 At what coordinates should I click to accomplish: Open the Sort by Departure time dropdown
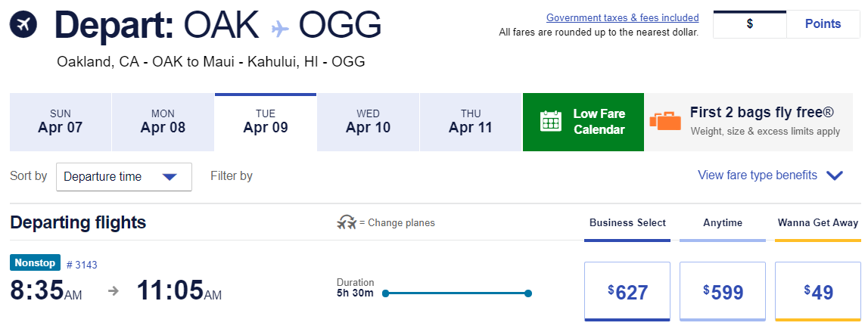124,177
